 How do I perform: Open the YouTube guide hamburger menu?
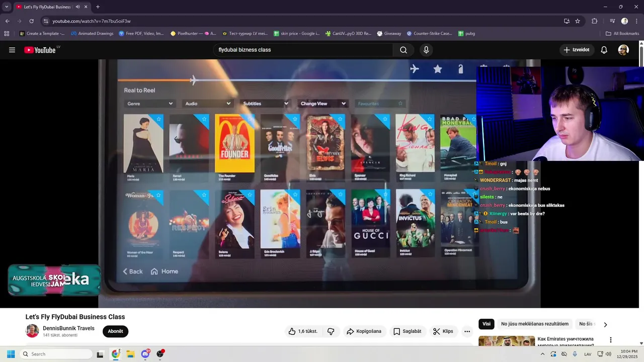click(x=12, y=50)
